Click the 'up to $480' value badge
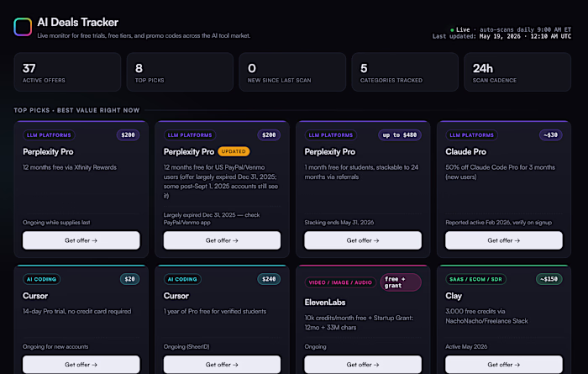Image resolution: width=588 pixels, height=374 pixels. coord(400,135)
